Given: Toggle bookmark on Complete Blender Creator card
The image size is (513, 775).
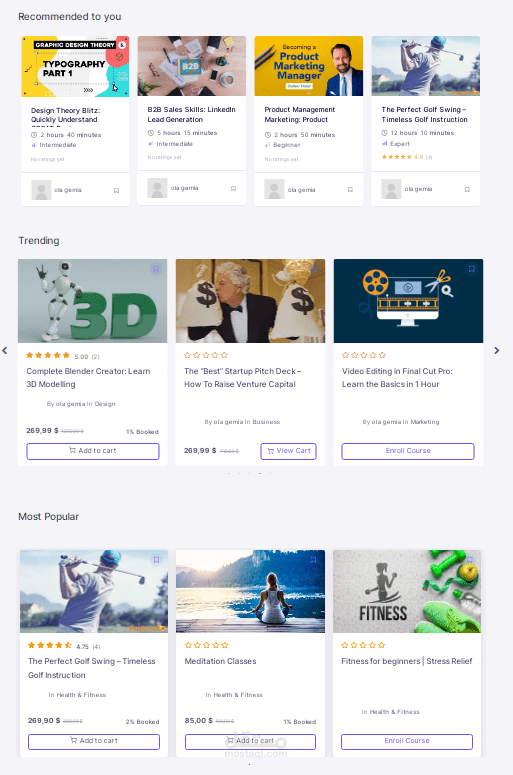Looking at the screenshot, I should coord(156,269).
